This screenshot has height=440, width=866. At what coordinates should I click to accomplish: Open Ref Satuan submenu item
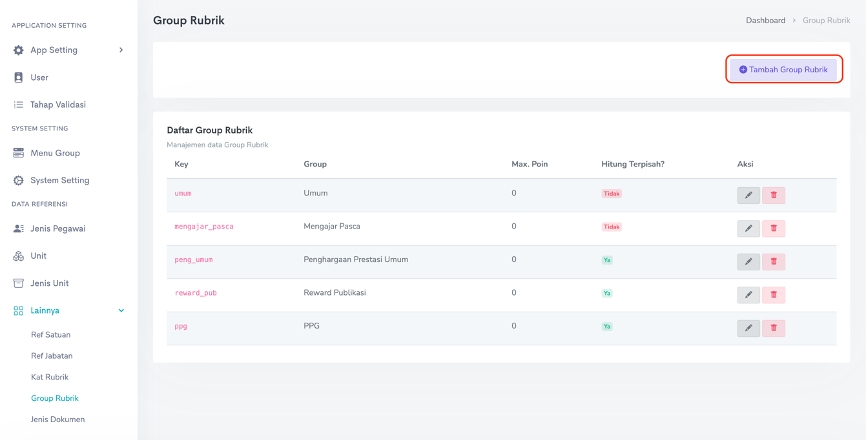pos(51,335)
